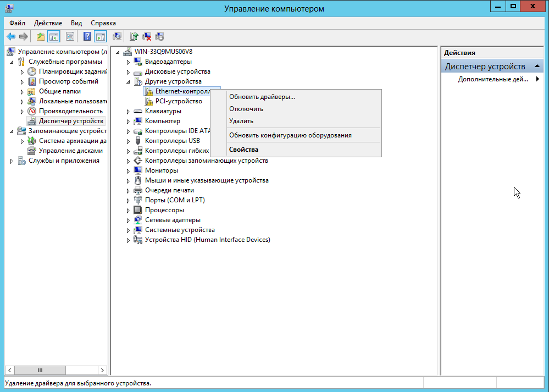
Task: Select Управление дисками in left tree
Action: click(70, 151)
